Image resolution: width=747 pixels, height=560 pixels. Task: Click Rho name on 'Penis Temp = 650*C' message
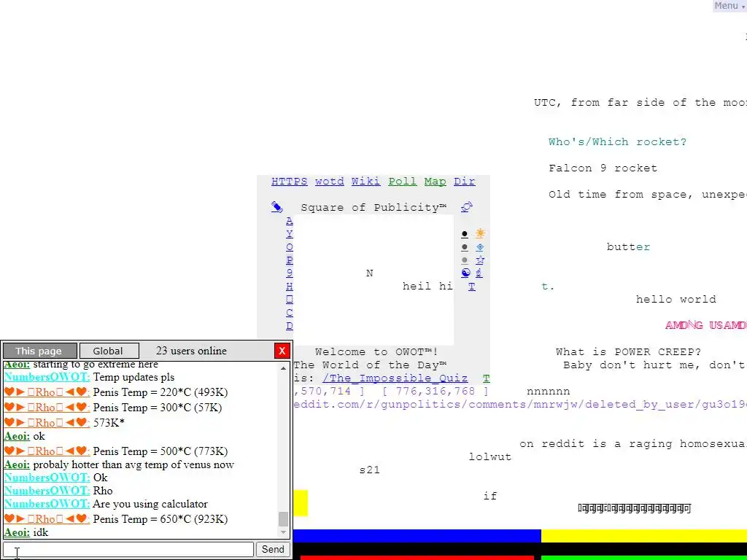point(47,518)
